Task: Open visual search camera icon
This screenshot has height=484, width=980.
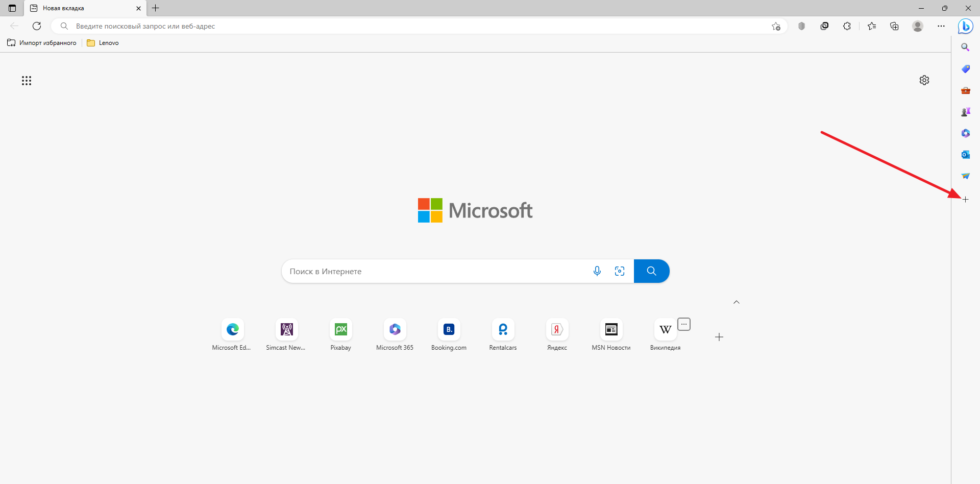Action: [x=620, y=271]
